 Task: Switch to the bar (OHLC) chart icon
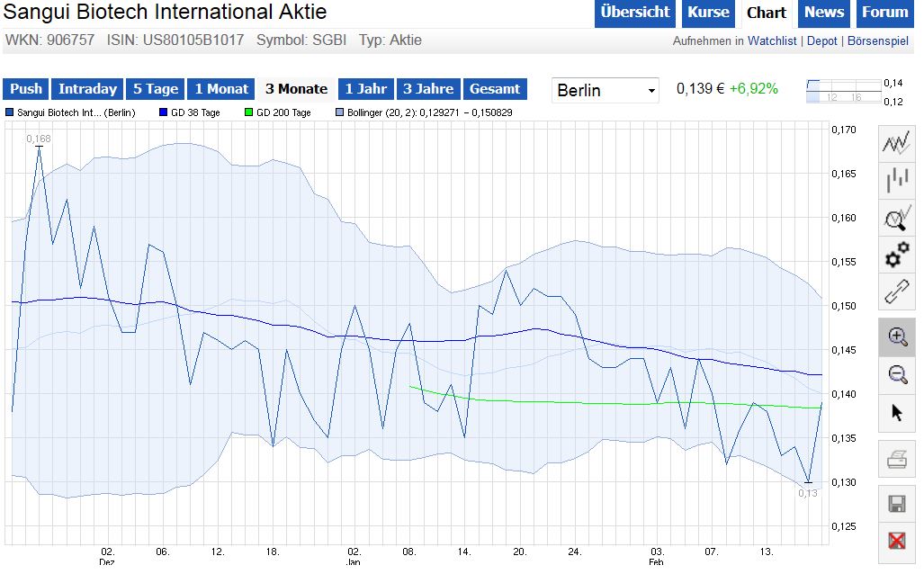(x=896, y=181)
